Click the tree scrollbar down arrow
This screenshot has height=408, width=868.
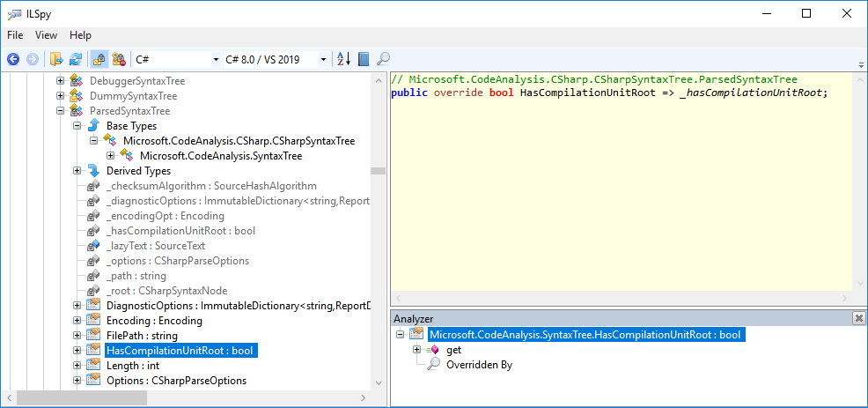378,382
